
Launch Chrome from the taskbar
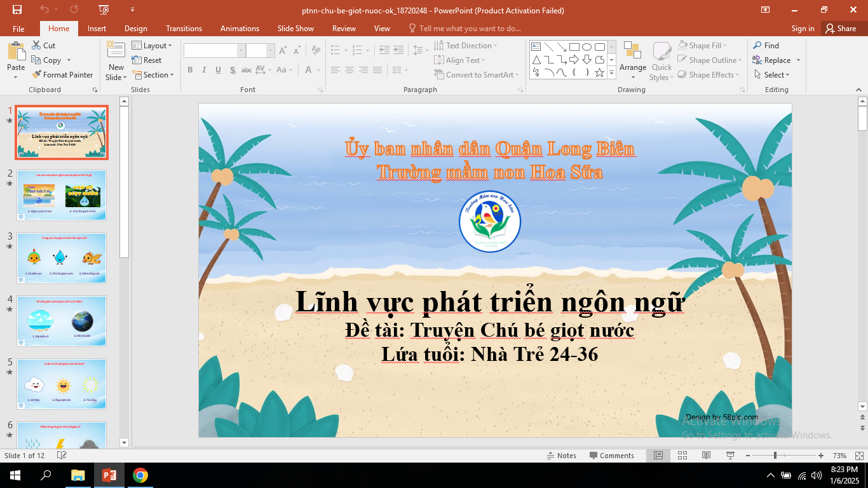(140, 475)
